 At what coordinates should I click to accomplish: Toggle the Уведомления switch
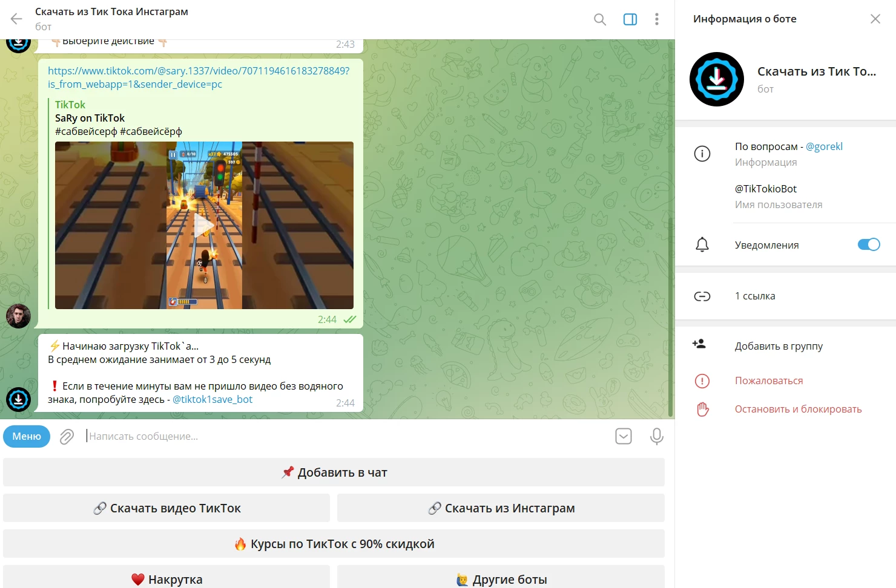869,244
